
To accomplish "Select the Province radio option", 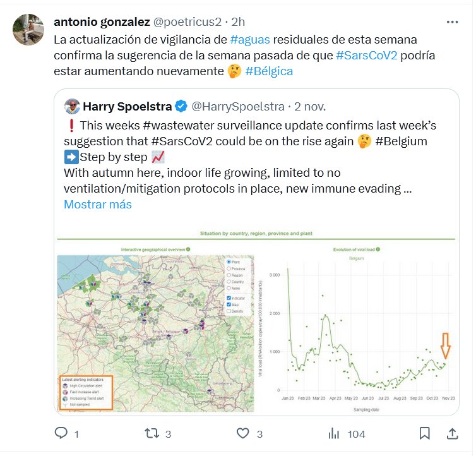I will (x=228, y=268).
